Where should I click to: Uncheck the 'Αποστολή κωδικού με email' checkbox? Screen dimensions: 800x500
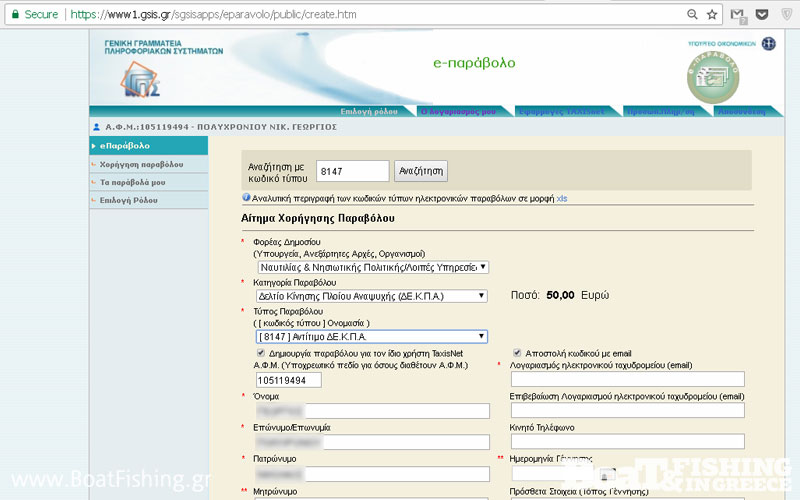point(517,353)
